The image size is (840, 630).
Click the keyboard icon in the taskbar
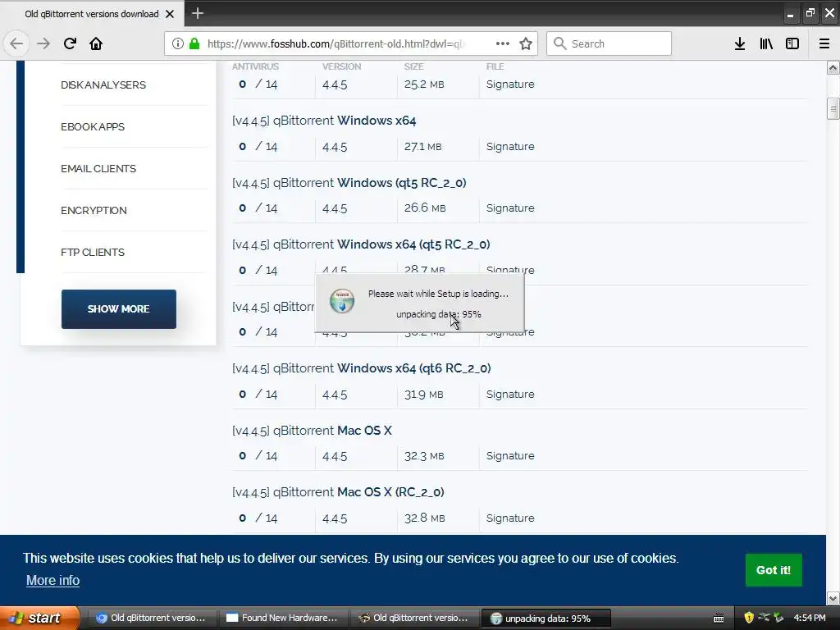719,619
